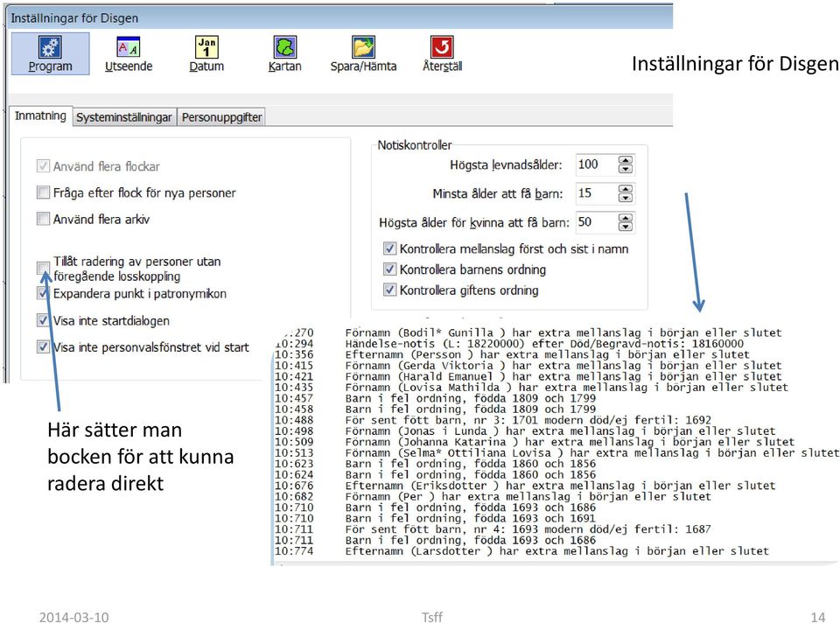
Task: Uncheck 'Kontrollera barnens ordning'
Action: pyautogui.click(x=389, y=269)
